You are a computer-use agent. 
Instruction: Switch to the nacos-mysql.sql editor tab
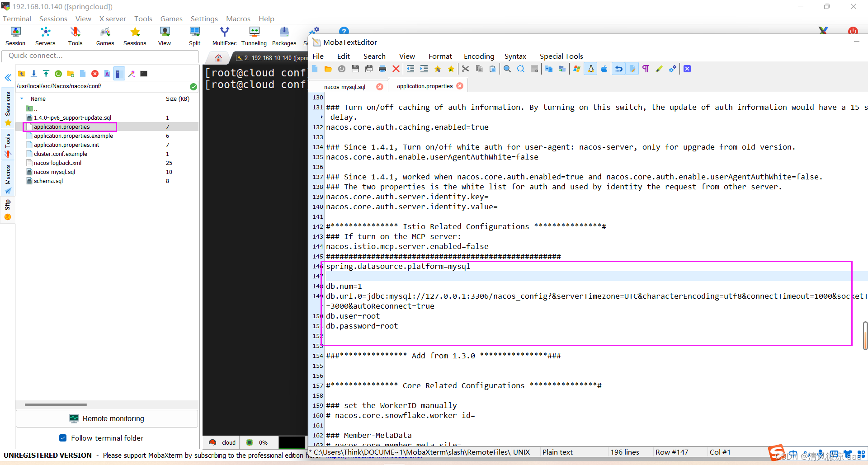344,87
